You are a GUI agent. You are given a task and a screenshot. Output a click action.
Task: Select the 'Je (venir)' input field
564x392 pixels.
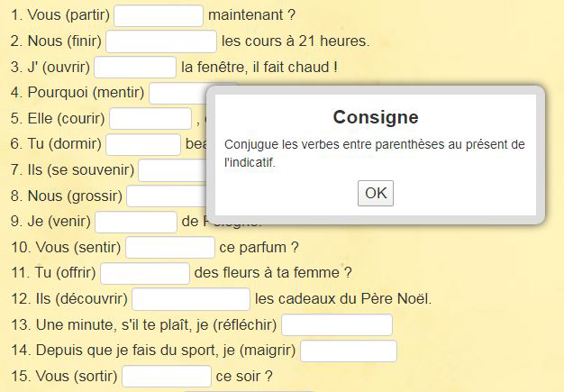pos(136,222)
